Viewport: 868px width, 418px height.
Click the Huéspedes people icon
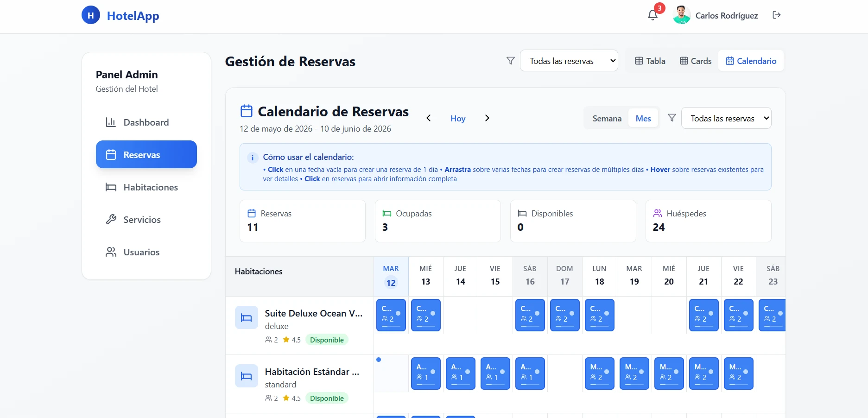pyautogui.click(x=658, y=213)
